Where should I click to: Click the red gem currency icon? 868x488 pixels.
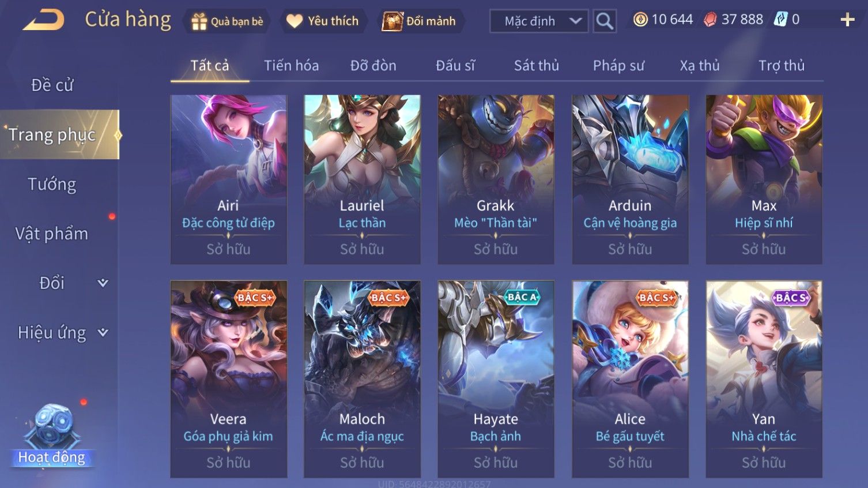[x=710, y=20]
